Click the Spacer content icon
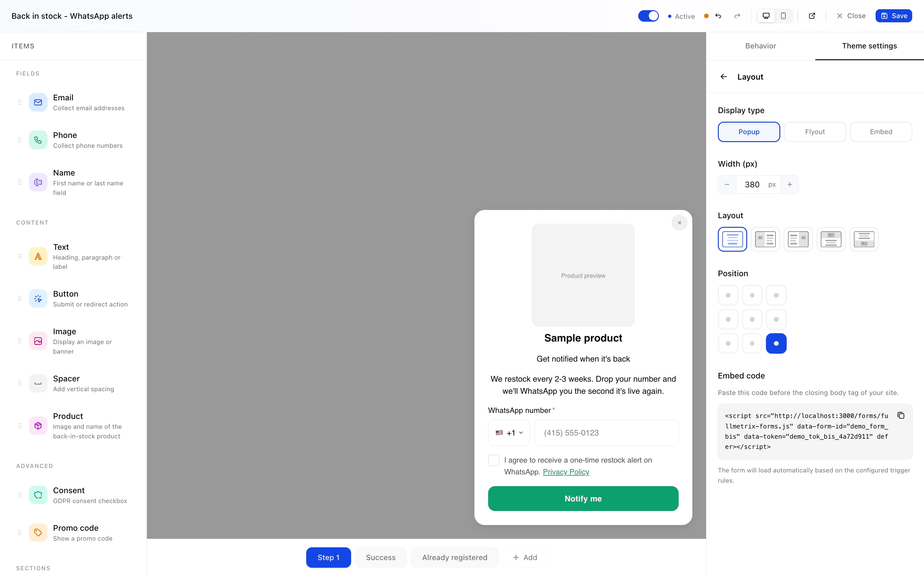The width and height of the screenshot is (924, 576). [x=38, y=383]
